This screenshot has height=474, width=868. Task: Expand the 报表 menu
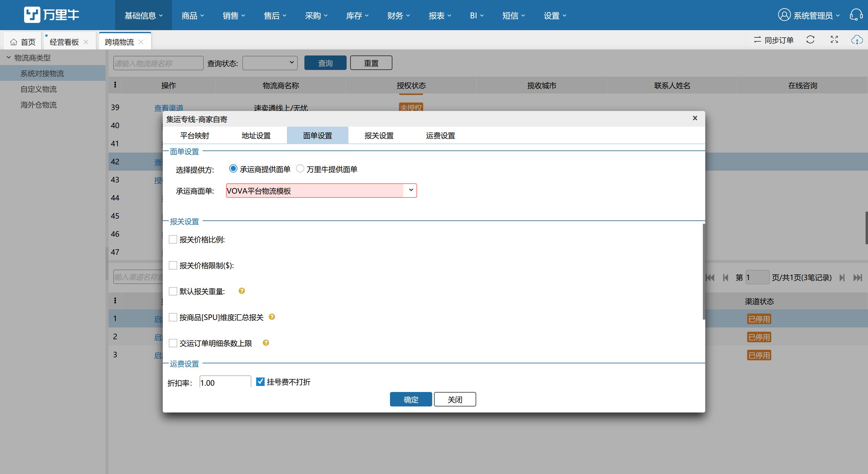(440, 15)
